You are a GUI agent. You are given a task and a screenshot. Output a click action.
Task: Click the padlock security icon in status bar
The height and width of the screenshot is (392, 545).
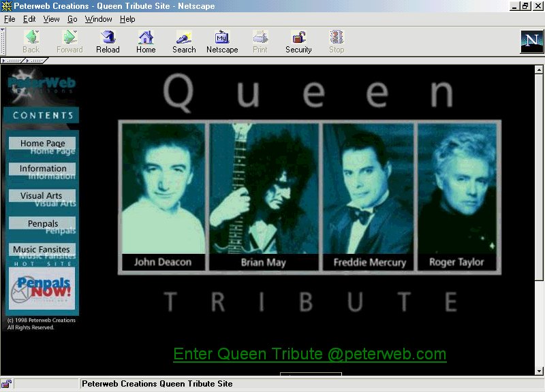6,384
